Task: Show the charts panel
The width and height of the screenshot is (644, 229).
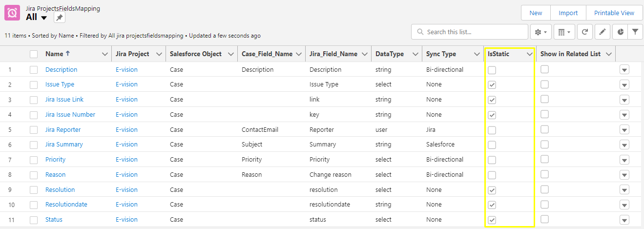Action: coord(620,32)
